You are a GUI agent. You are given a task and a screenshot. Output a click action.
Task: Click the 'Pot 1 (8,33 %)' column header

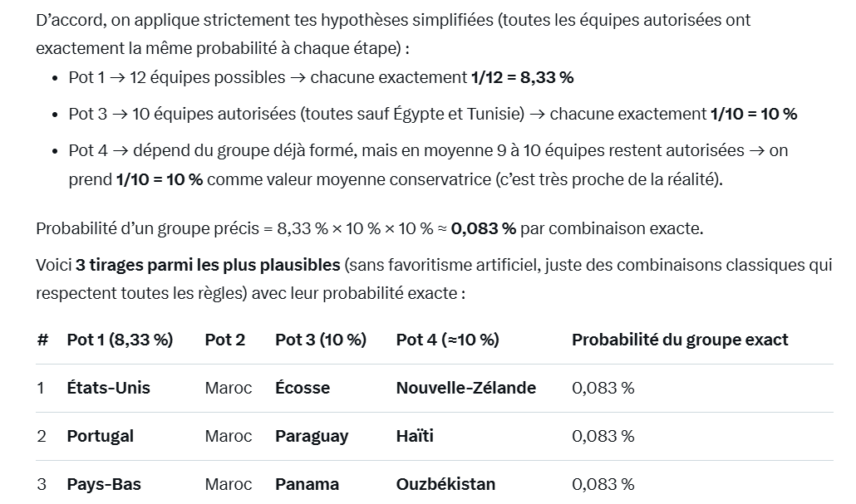120,340
